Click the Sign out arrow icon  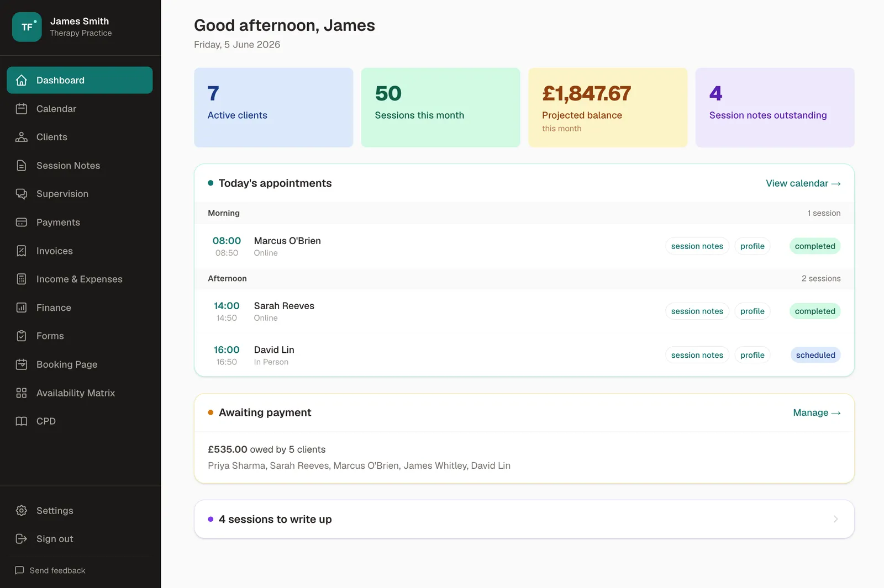pos(22,539)
